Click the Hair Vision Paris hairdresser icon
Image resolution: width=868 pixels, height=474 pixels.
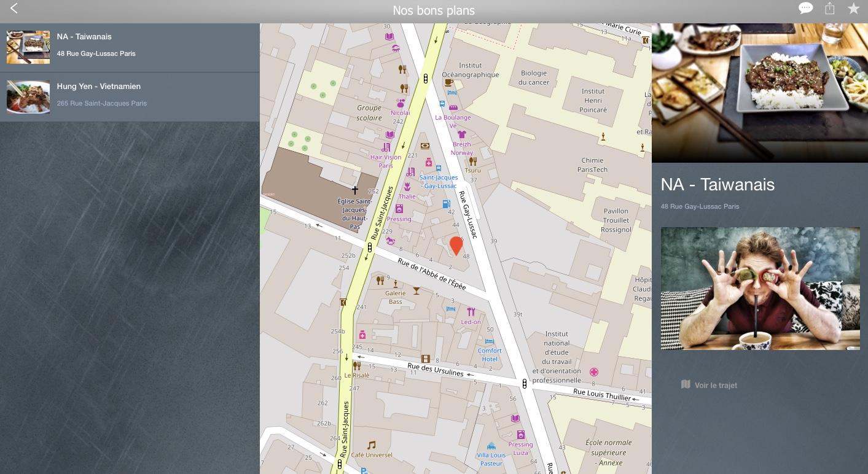386,147
